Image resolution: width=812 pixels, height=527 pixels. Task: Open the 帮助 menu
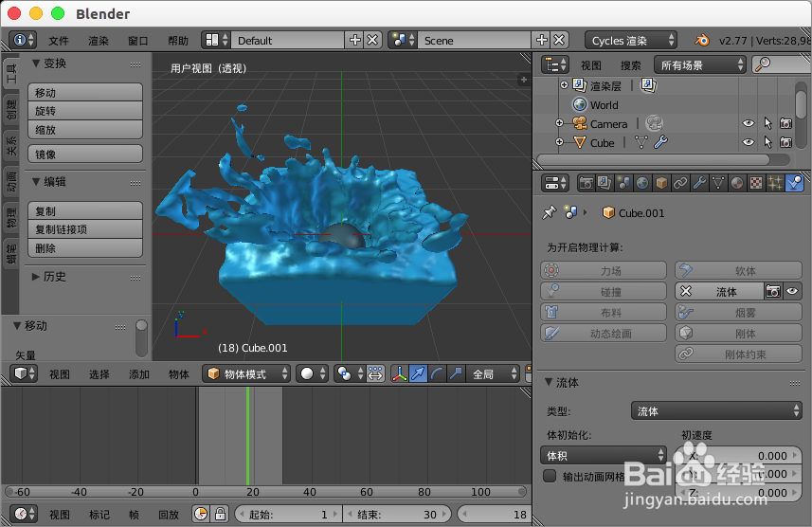tap(178, 41)
